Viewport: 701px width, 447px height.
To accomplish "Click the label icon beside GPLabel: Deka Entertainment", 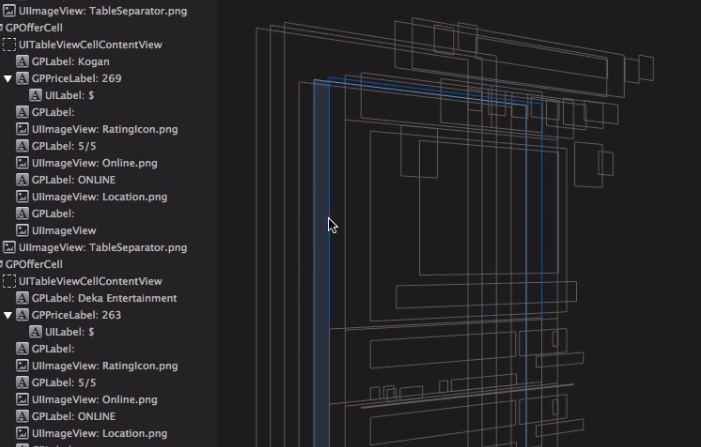I will [x=22, y=298].
